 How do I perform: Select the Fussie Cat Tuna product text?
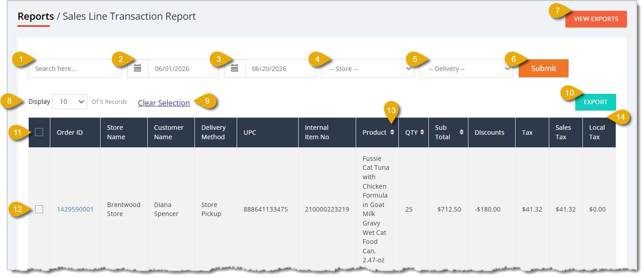coord(376,209)
